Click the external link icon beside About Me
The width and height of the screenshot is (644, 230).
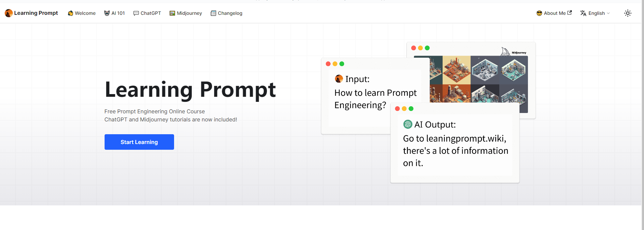pyautogui.click(x=569, y=12)
